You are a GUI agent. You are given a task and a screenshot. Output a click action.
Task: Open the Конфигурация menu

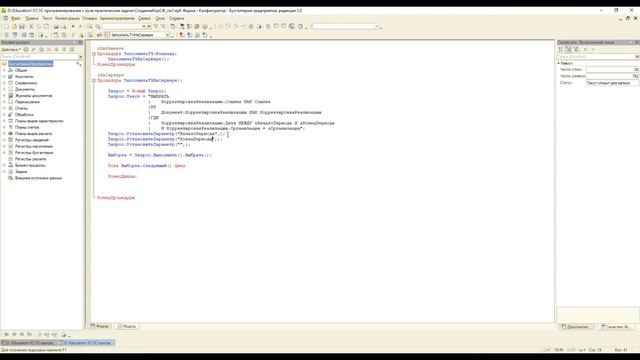(x=67, y=18)
